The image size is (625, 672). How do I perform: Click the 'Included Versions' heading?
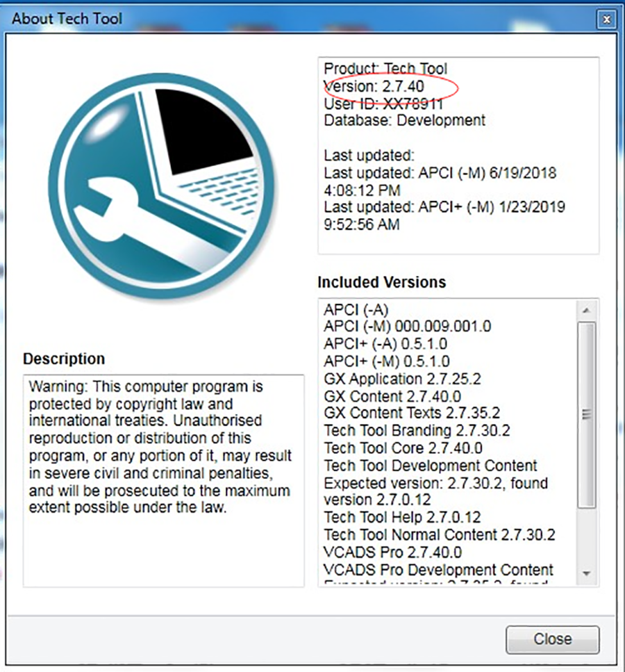click(x=382, y=282)
